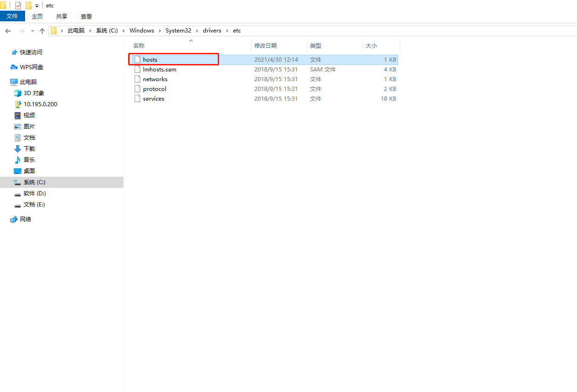The height and width of the screenshot is (392, 577).
Task: Click the properties checkmark icon in title bar
Action: 18,6
